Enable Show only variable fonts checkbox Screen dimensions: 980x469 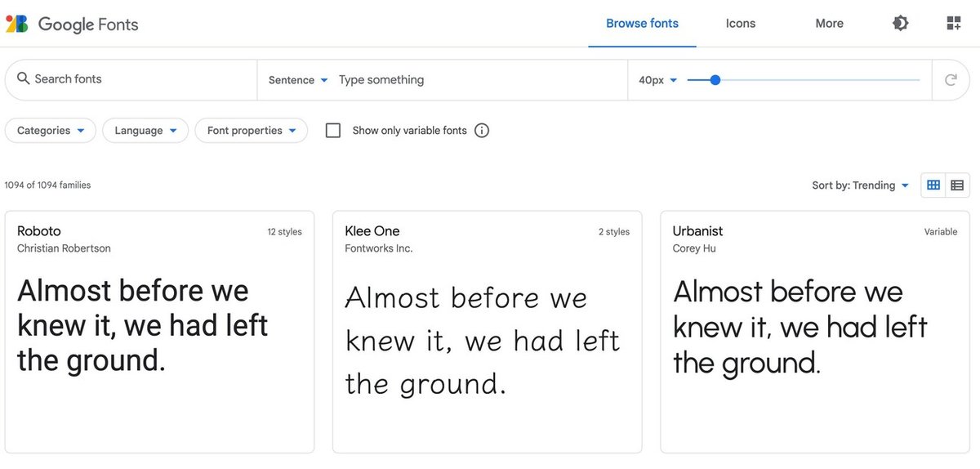click(x=333, y=131)
